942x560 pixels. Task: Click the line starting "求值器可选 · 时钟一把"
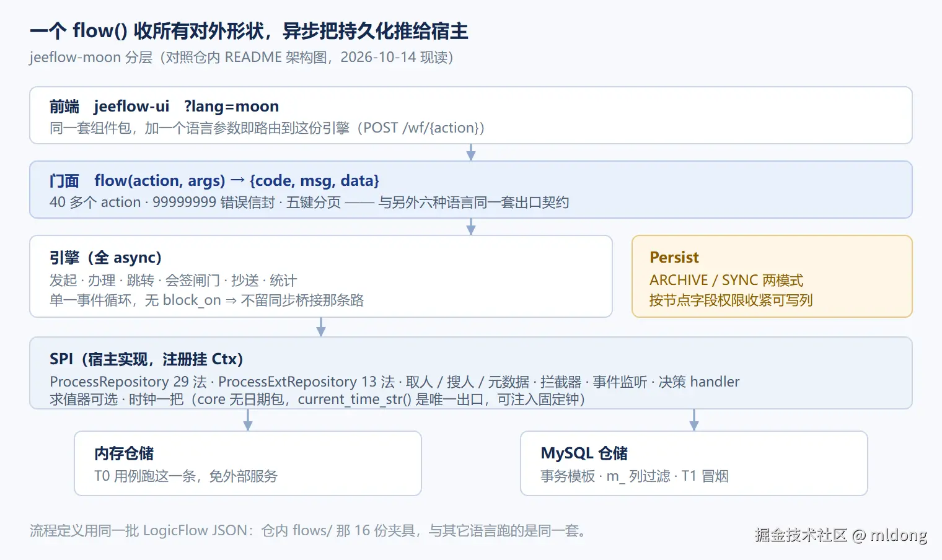[317, 400]
